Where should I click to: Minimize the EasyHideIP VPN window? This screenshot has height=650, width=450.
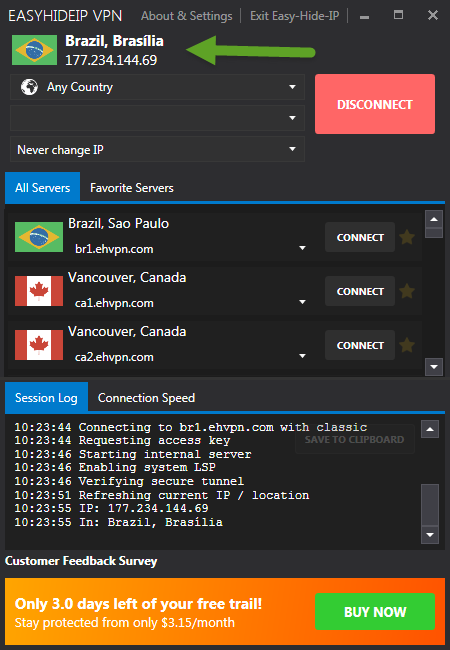[364, 17]
